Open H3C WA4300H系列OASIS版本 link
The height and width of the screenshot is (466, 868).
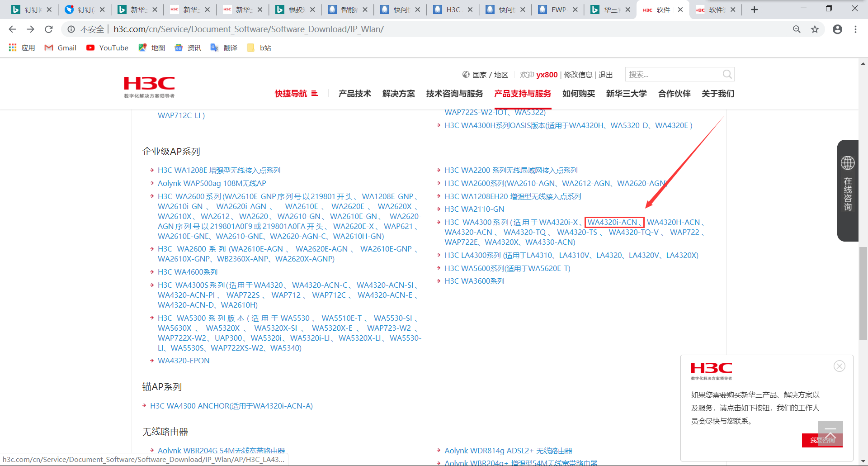[568, 125]
